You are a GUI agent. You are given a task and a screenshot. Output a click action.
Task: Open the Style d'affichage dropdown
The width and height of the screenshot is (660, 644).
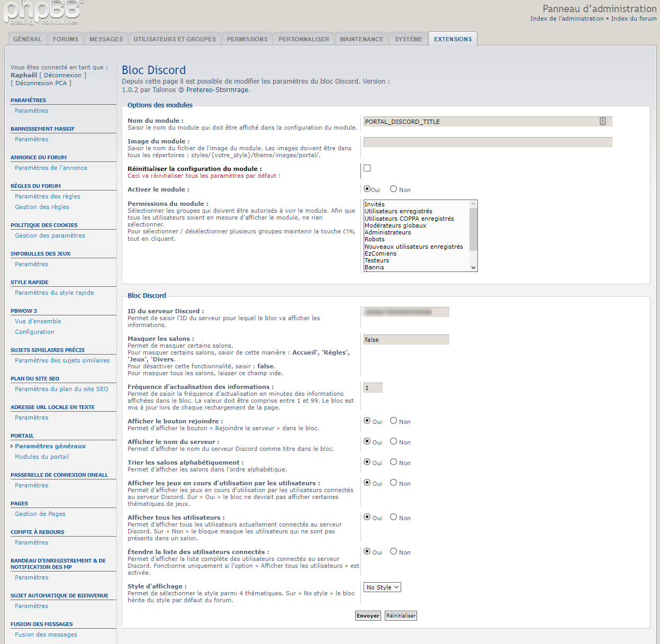coord(382,587)
